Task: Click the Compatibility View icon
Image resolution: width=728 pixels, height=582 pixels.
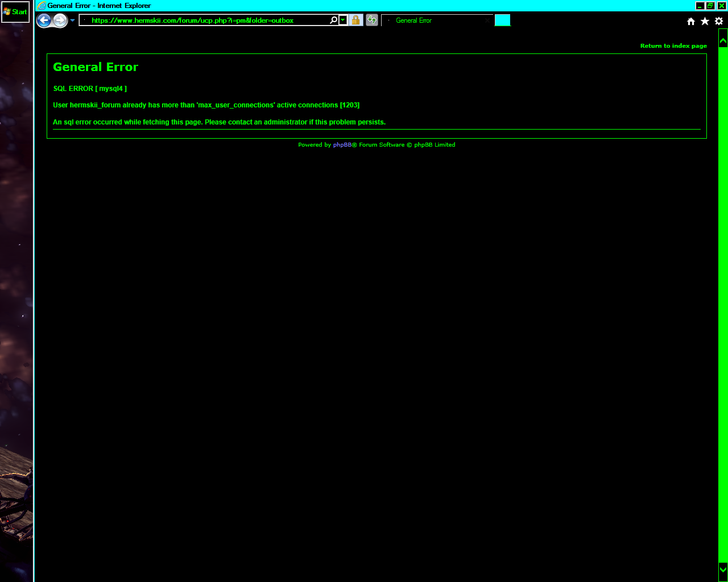Action: pyautogui.click(x=371, y=19)
